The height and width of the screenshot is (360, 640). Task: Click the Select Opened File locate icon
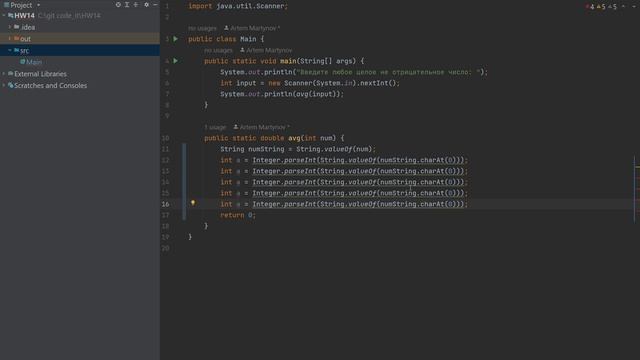[118, 5]
